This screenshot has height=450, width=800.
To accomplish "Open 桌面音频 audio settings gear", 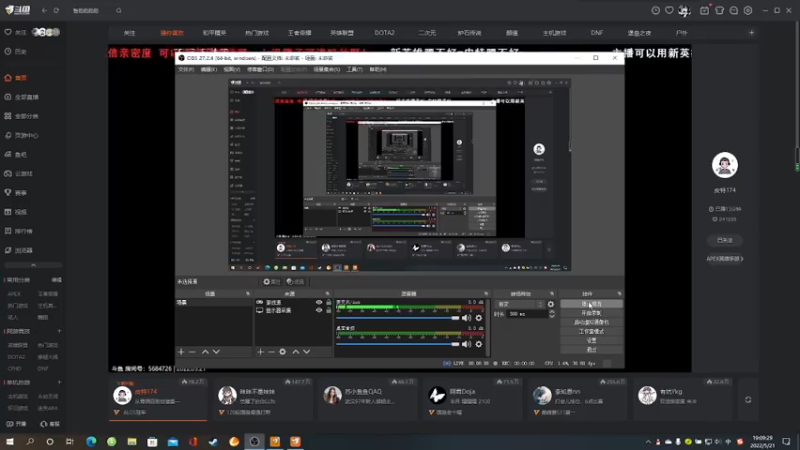I will point(479,344).
